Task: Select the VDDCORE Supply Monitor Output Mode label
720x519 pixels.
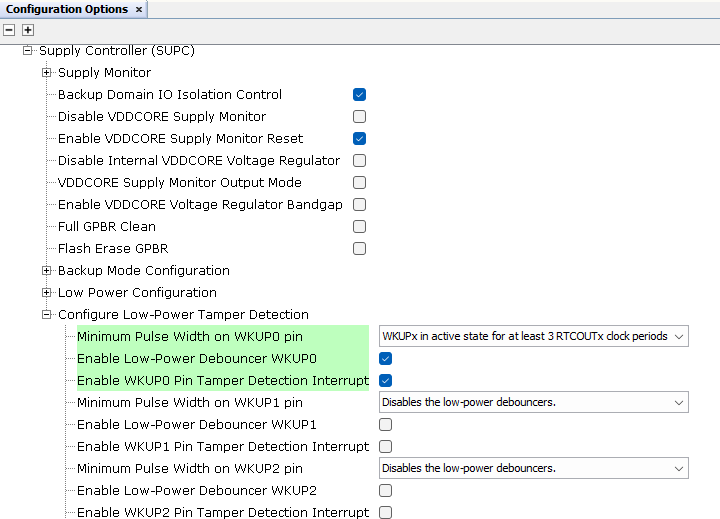Action: (179, 183)
